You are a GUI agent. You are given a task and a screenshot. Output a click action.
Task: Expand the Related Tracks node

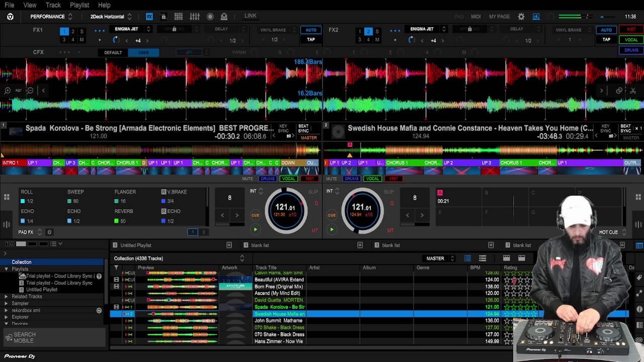(6, 297)
